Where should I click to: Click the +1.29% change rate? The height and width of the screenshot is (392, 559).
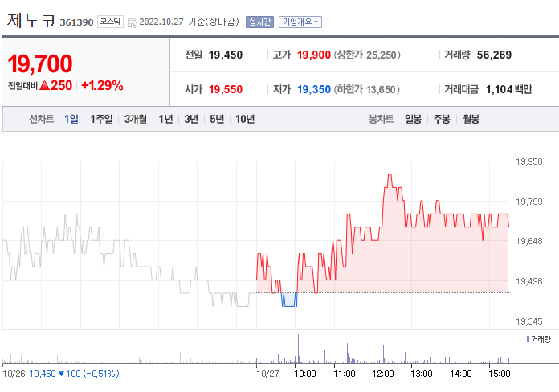tap(102, 86)
